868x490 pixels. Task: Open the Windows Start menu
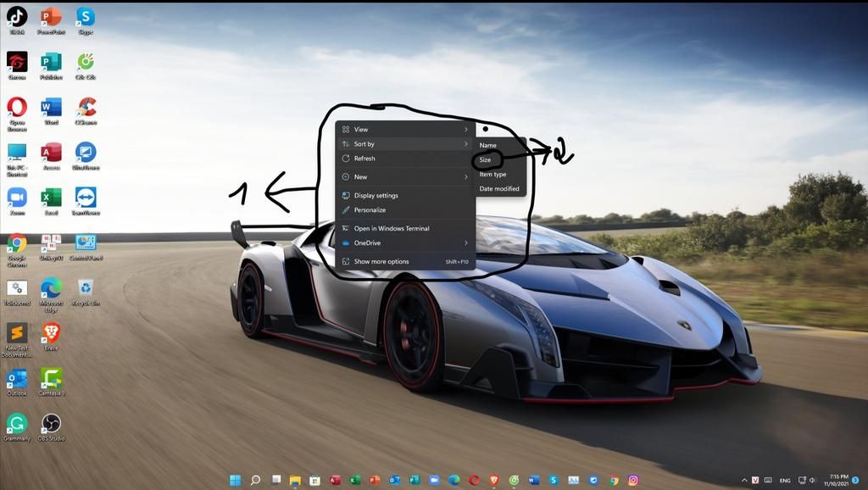[x=236, y=480]
